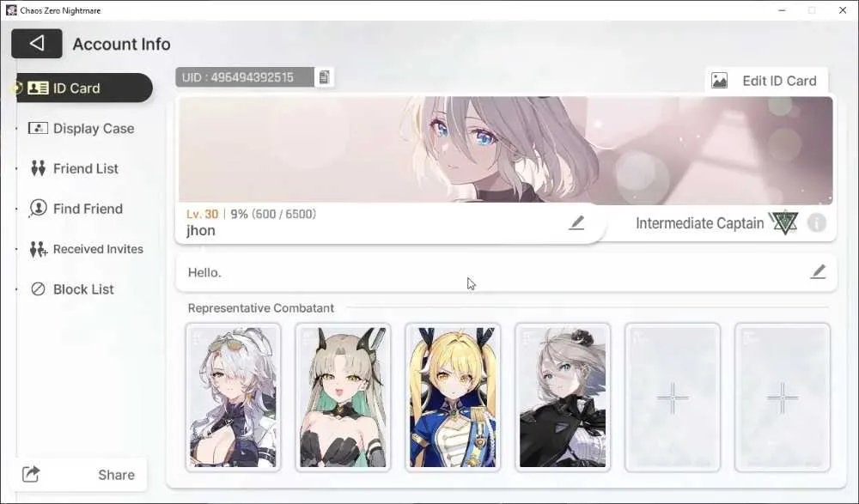Go to Find Friend section
Image resolution: width=859 pixels, height=504 pixels.
(76, 209)
